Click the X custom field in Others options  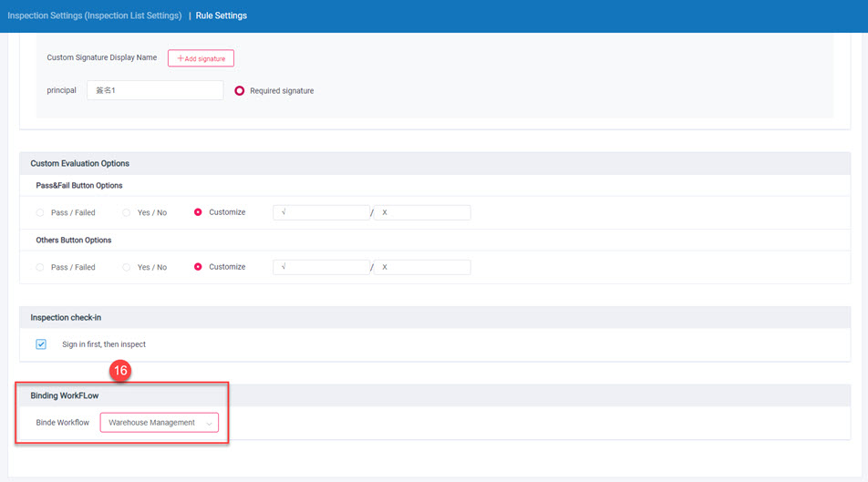(422, 267)
